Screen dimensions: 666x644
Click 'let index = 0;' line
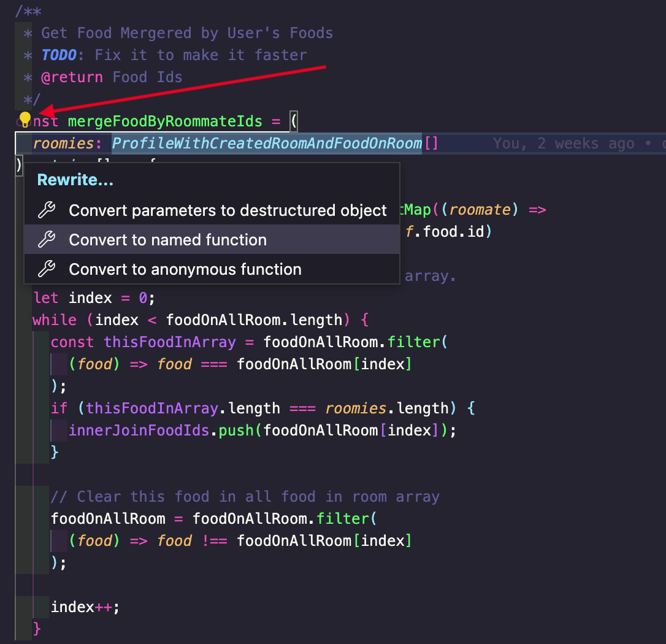pos(94,298)
